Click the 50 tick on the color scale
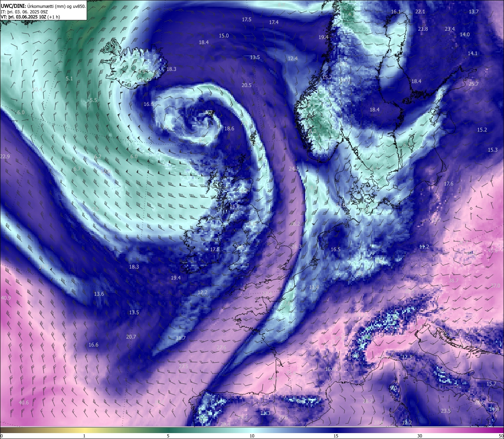This screenshot has height=439, width=504. coord(501,436)
